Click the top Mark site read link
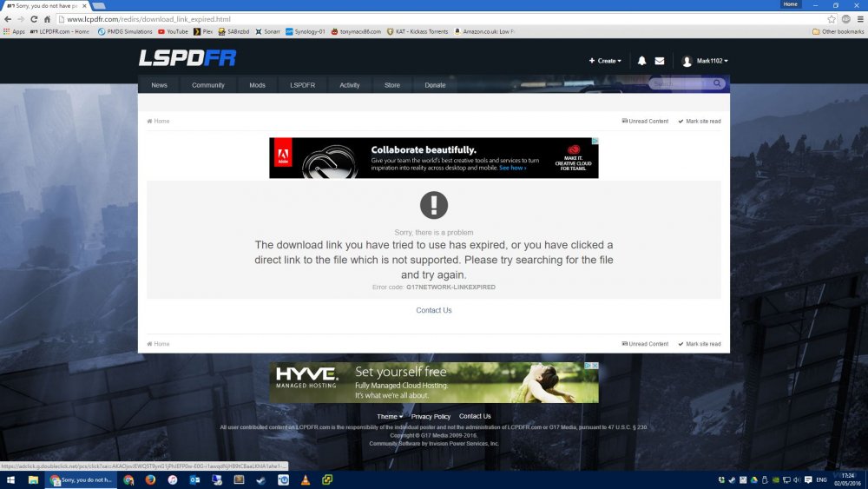Viewport: 868px width, 489px height. (700, 122)
